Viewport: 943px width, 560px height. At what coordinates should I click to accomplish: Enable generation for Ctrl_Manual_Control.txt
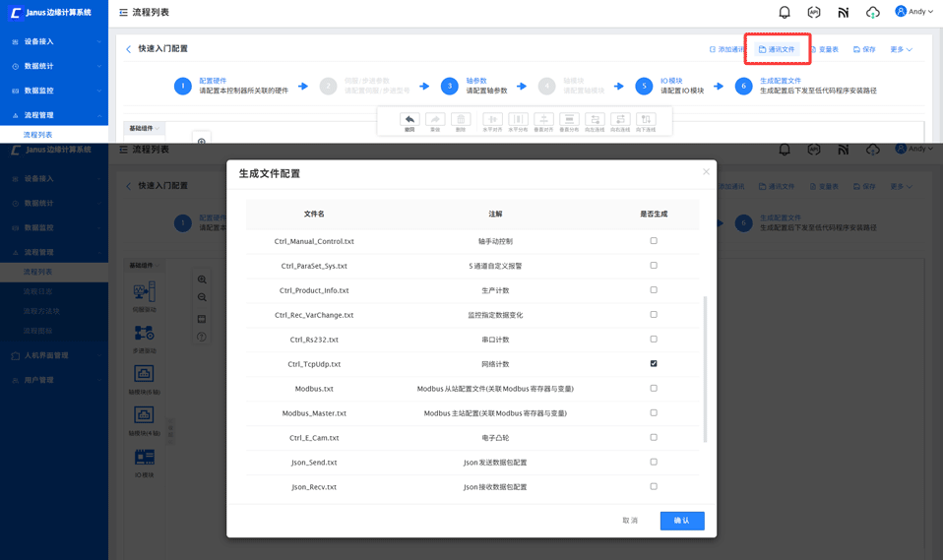654,241
